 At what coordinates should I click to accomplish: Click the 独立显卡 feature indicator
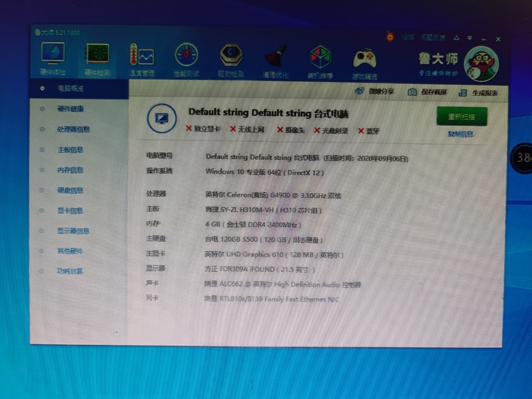[203, 129]
